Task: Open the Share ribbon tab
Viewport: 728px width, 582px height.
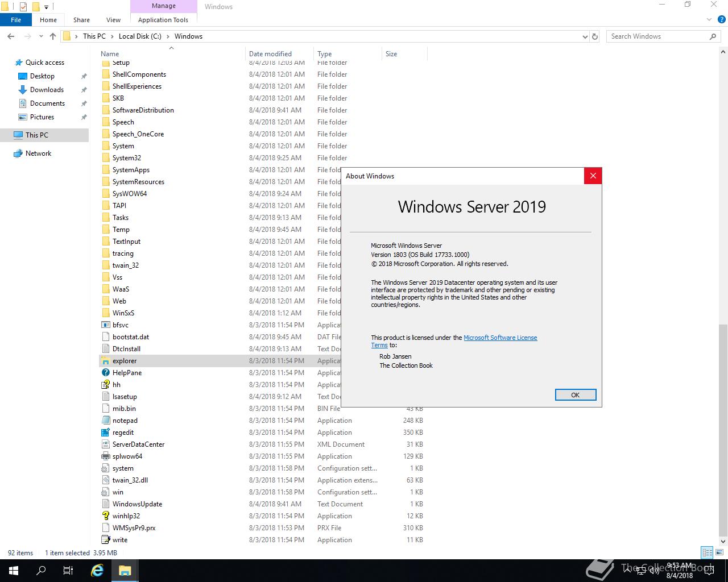Action: [x=81, y=20]
